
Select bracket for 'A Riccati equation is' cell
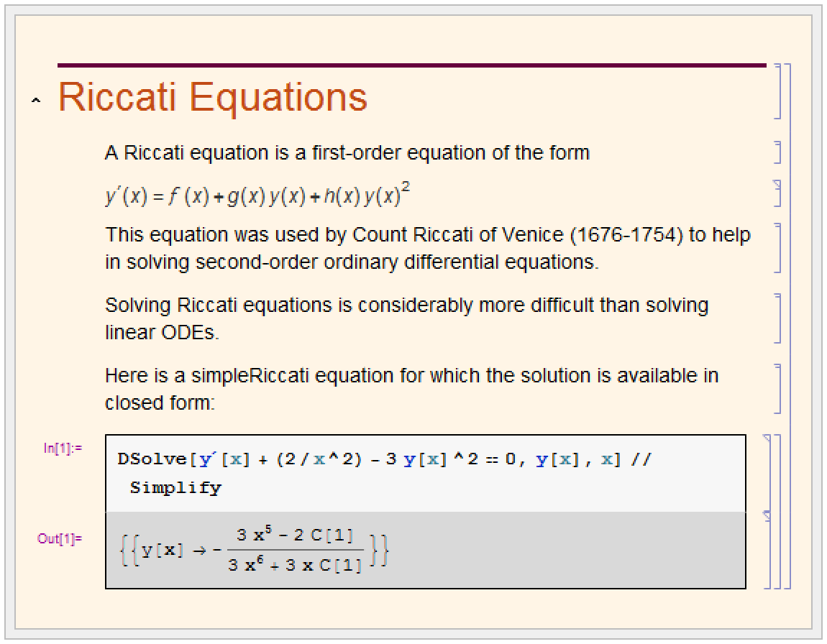[777, 152]
